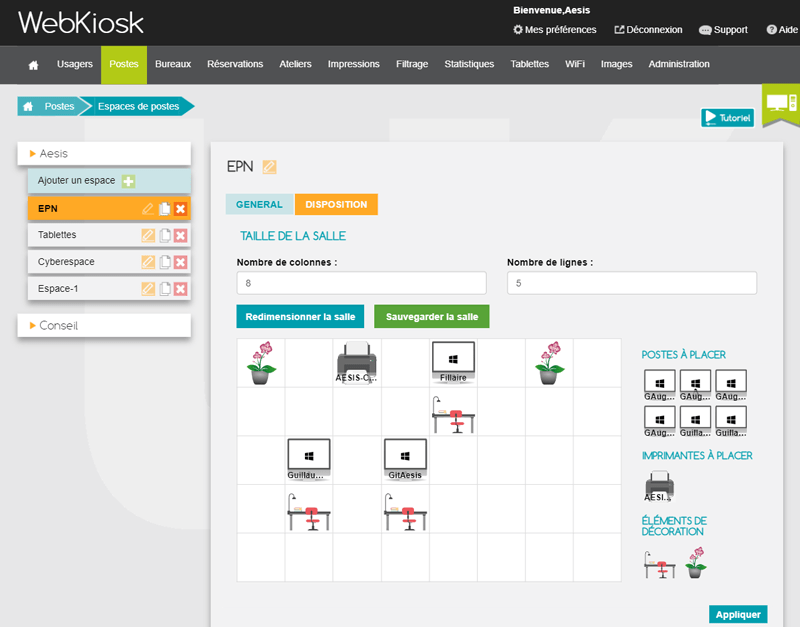The height and width of the screenshot is (627, 800).
Task: Open the Tablettes menu in the navigation bar
Action: tap(530, 64)
